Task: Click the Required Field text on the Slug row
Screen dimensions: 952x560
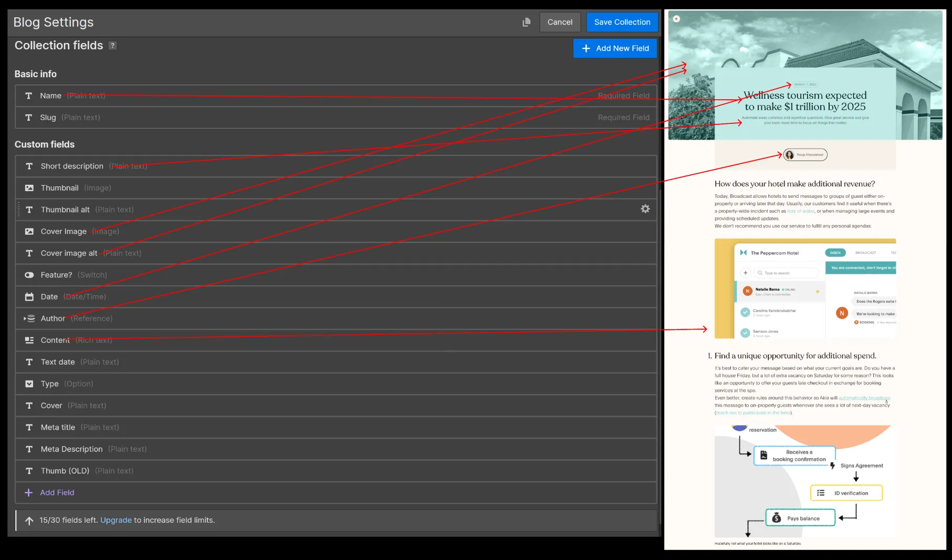Action: 624,118
